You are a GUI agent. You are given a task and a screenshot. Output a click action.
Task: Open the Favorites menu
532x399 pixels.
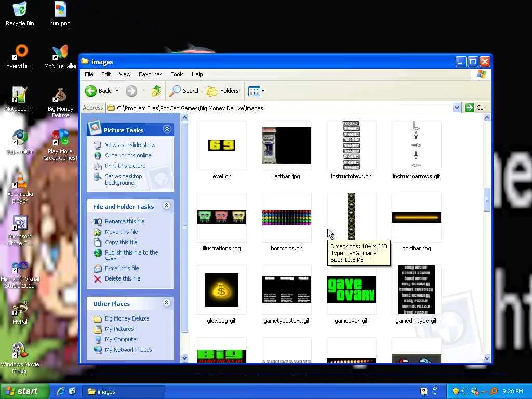(x=150, y=74)
